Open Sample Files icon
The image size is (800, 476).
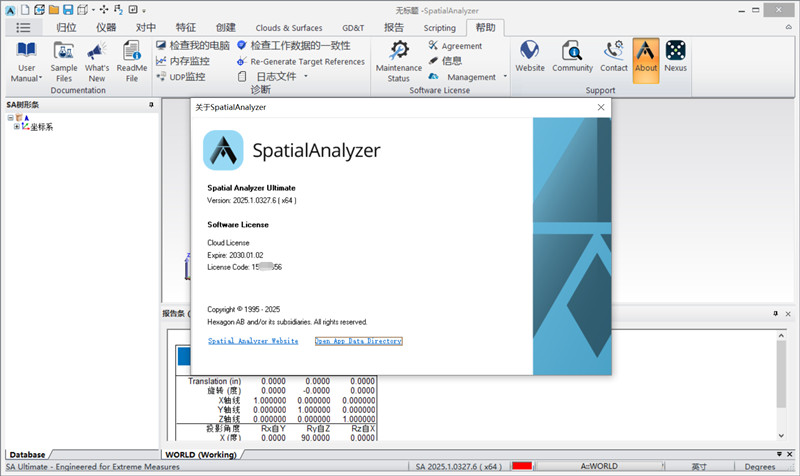(x=64, y=51)
